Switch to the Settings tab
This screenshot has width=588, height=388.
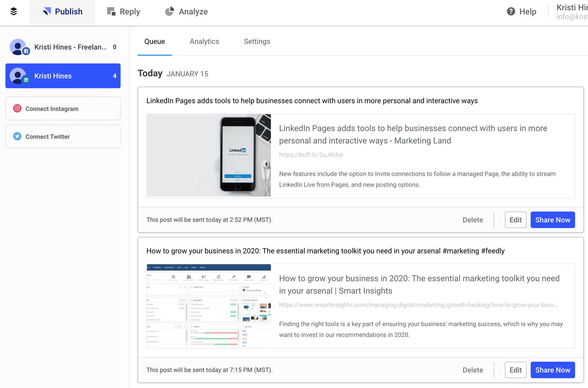point(256,42)
